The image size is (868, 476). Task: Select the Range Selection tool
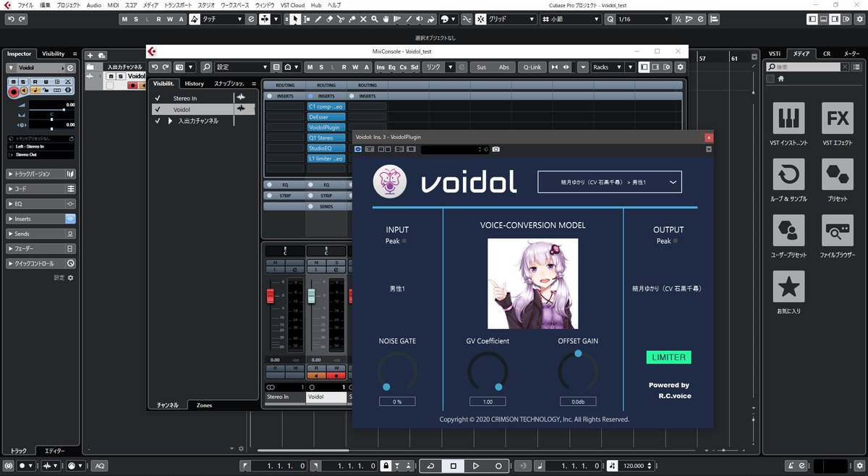[307, 19]
